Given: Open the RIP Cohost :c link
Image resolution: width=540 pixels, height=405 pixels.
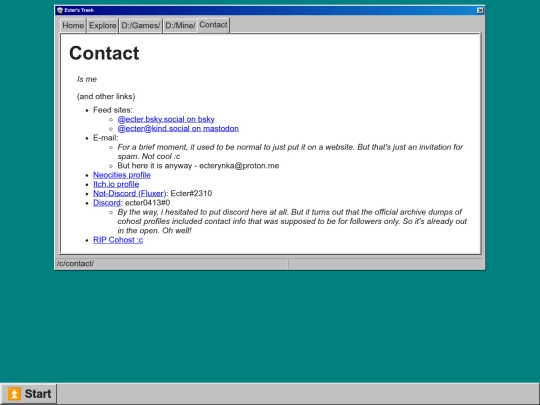Looking at the screenshot, I should (118, 240).
